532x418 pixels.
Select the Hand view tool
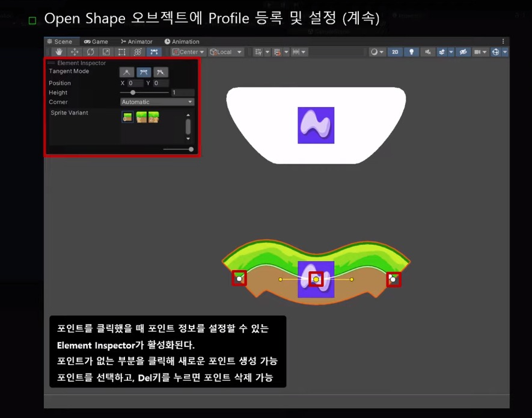click(x=58, y=52)
